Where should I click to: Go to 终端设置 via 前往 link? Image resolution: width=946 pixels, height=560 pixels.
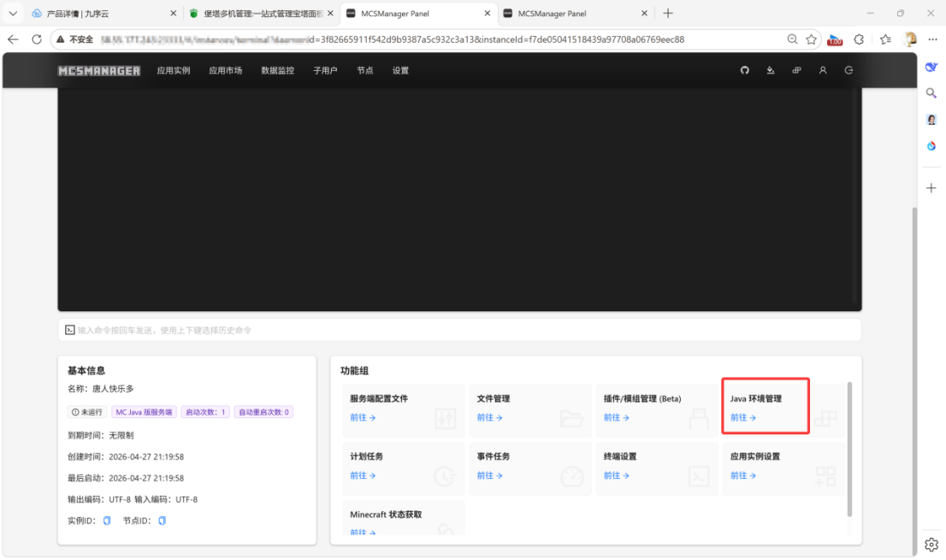tap(616, 475)
